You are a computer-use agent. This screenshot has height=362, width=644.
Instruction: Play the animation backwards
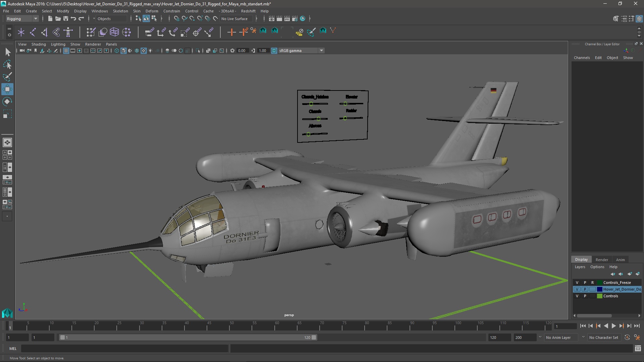[x=606, y=326]
